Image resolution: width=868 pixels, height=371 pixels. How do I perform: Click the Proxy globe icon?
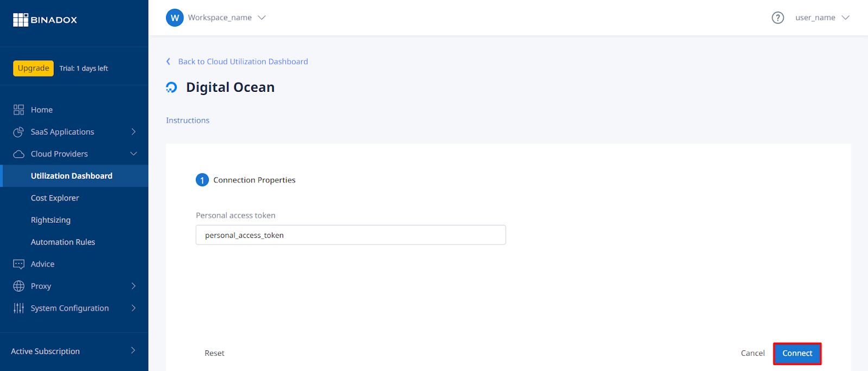(18, 286)
